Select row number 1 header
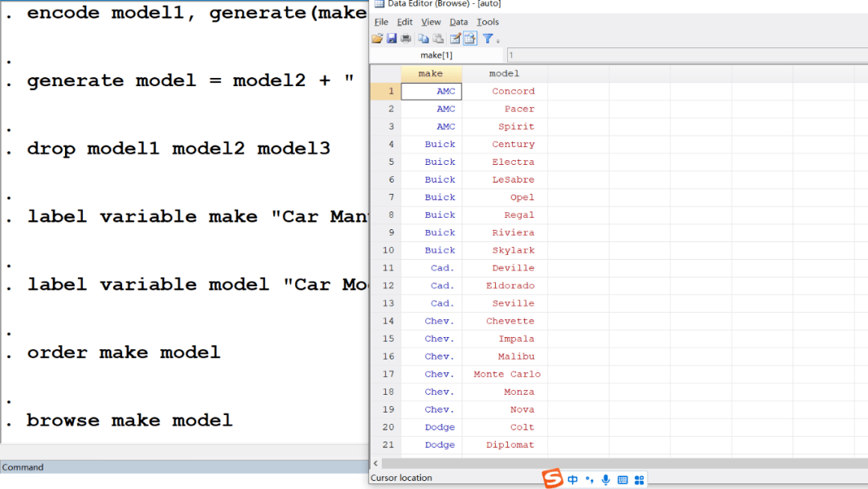This screenshot has width=868, height=489. (386, 91)
